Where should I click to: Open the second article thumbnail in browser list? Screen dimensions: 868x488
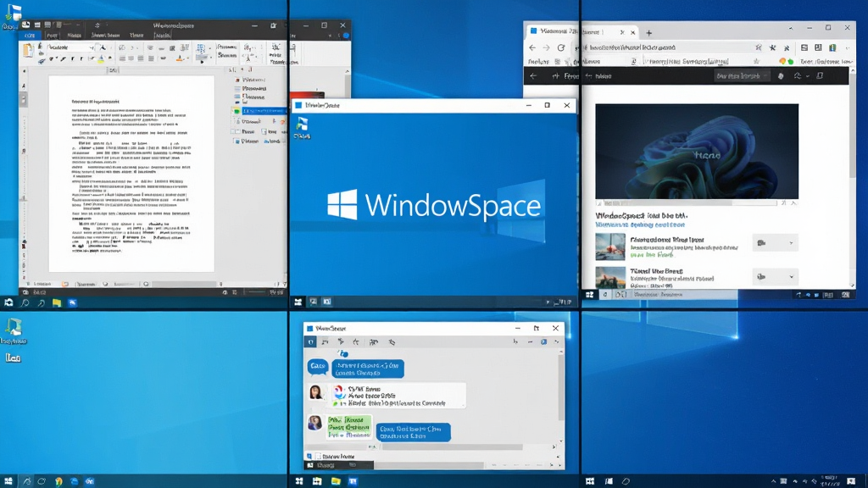point(610,277)
